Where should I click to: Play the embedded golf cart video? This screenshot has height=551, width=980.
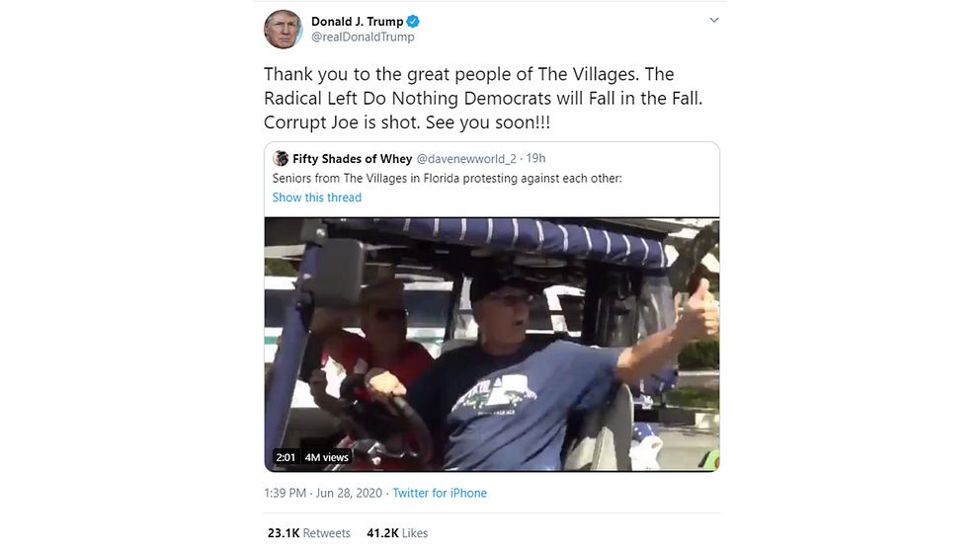[x=492, y=345]
